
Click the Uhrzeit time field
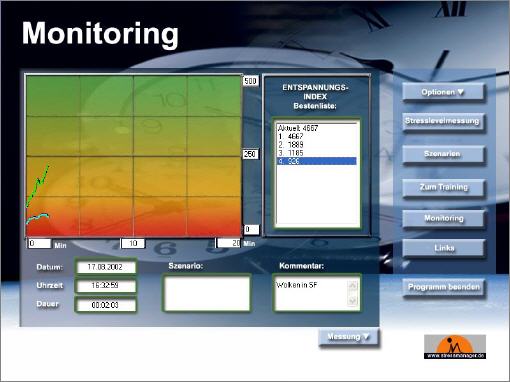[x=106, y=286]
